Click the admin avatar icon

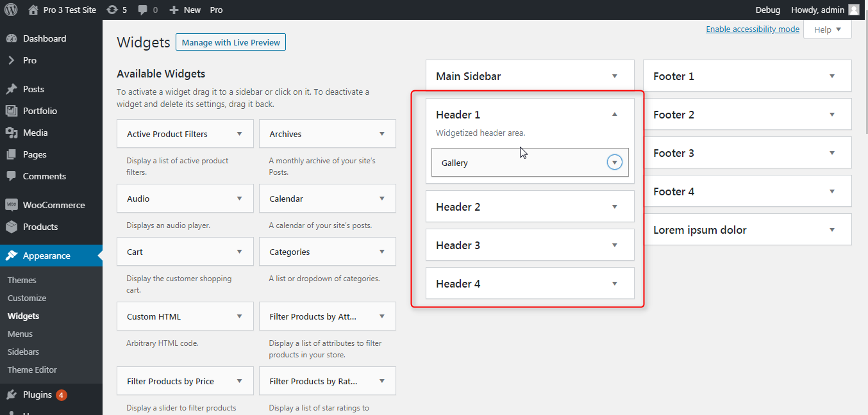click(854, 10)
